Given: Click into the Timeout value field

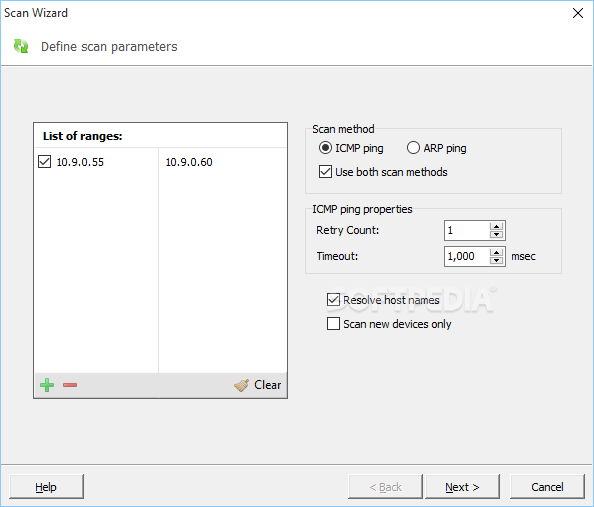Looking at the screenshot, I should click(x=467, y=256).
